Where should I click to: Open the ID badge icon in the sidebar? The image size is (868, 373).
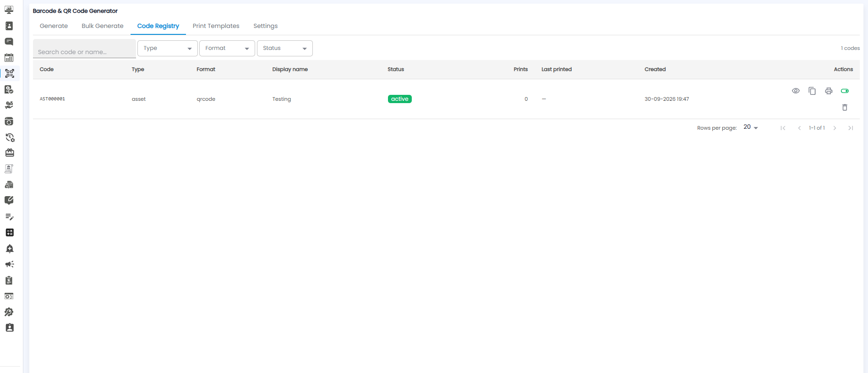(9, 328)
